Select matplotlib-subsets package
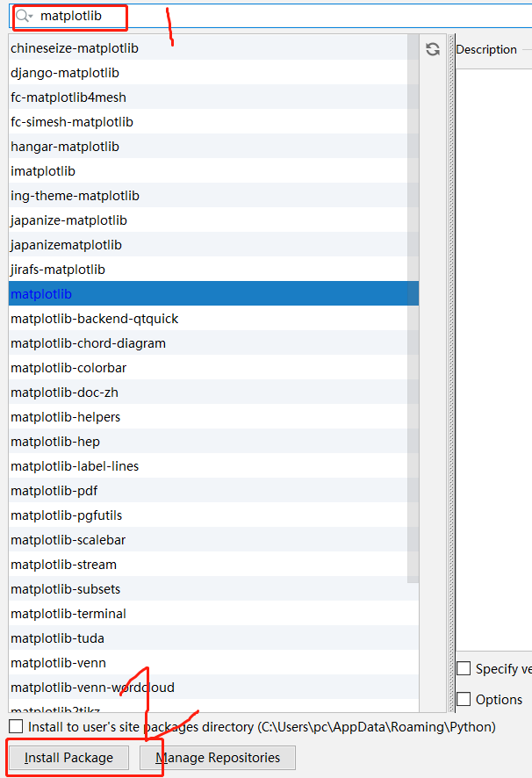This screenshot has height=778, width=532. (213, 589)
